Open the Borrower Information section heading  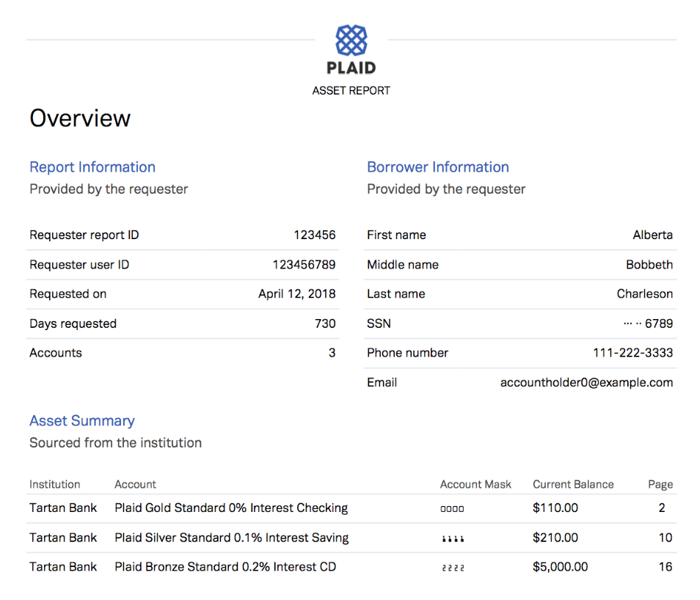437,167
